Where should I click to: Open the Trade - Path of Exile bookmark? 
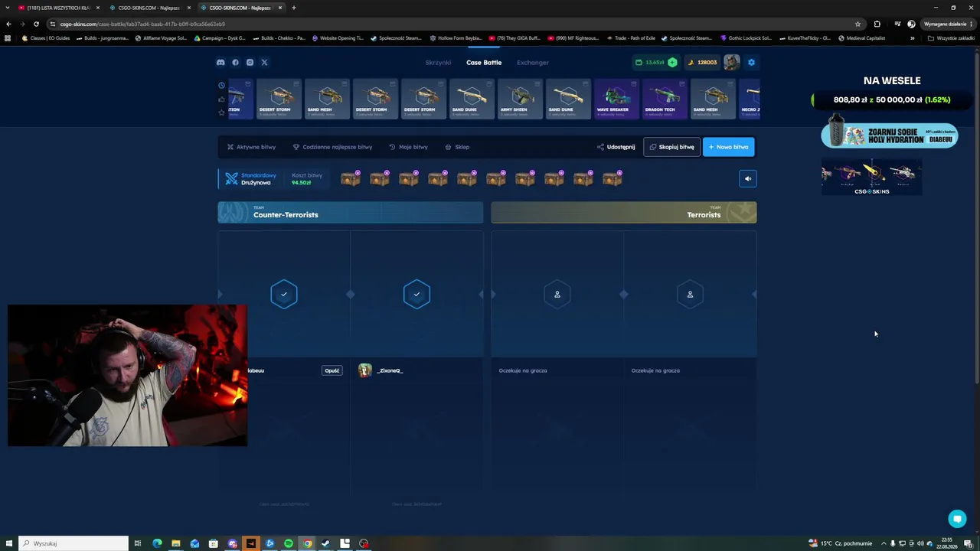[631, 38]
